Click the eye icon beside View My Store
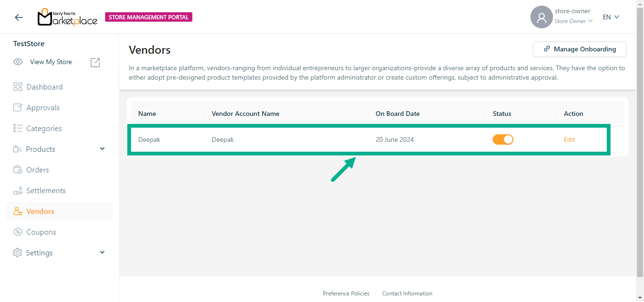The image size is (644, 302). click(18, 62)
